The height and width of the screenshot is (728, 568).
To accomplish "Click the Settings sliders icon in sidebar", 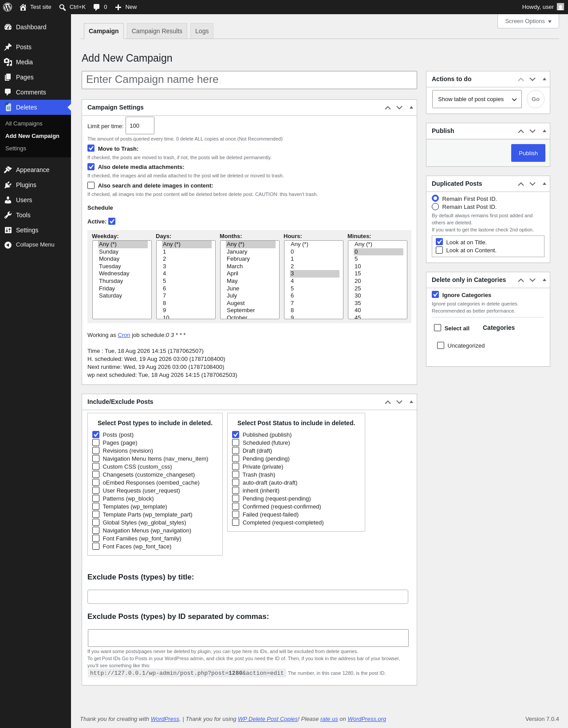I will click(8, 230).
